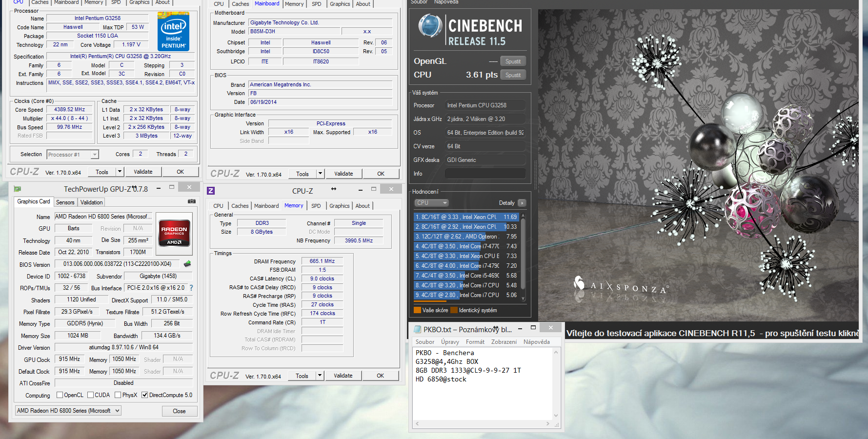This screenshot has width=868, height=439.
Task: Click Validate in CPU-Z Memory window
Action: pos(343,376)
